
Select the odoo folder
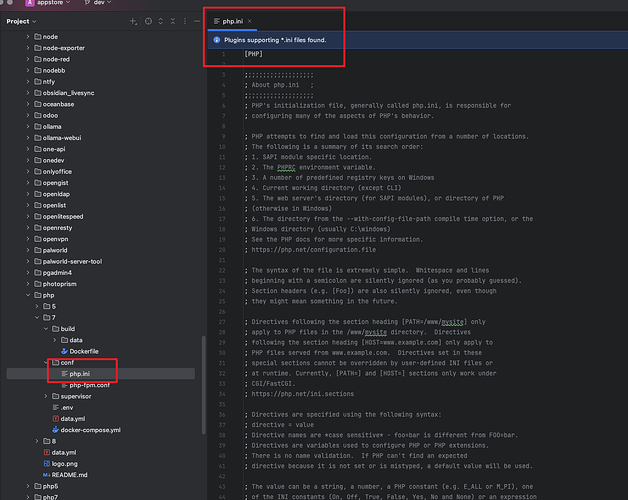46,115
